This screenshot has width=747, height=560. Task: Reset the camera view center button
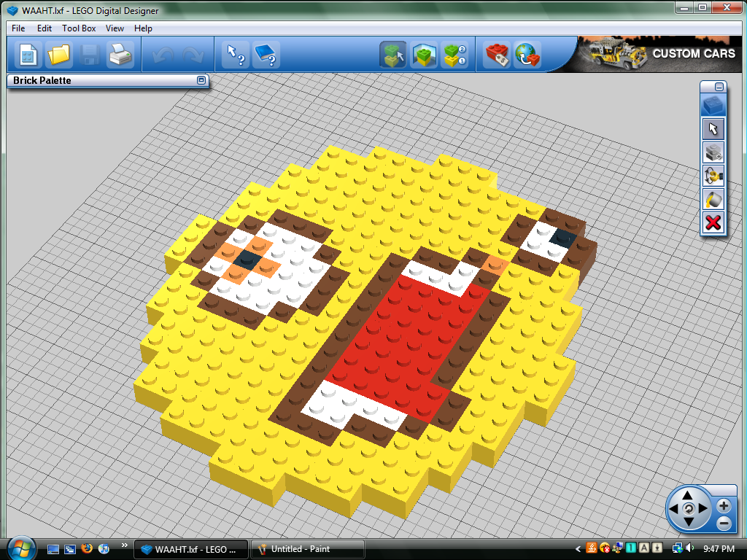pyautogui.click(x=688, y=509)
